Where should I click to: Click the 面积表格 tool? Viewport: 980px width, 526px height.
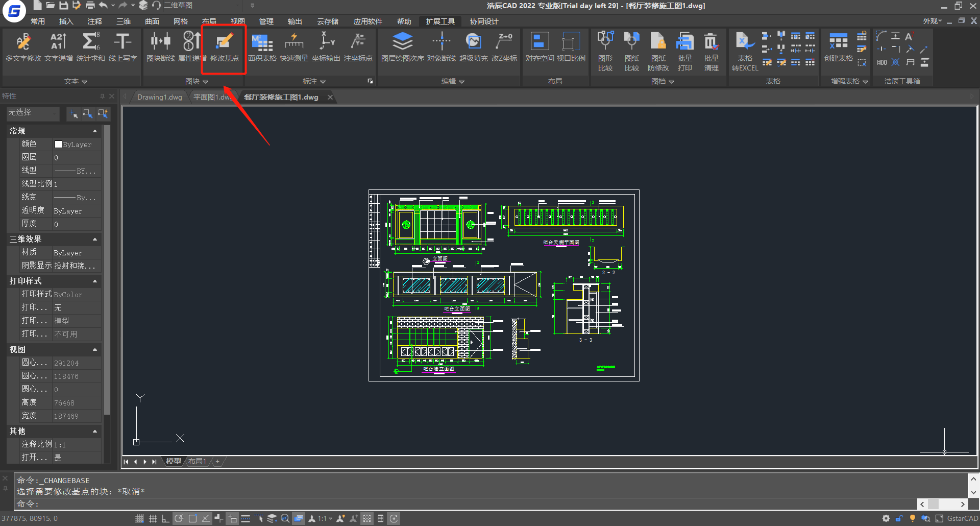coord(262,47)
